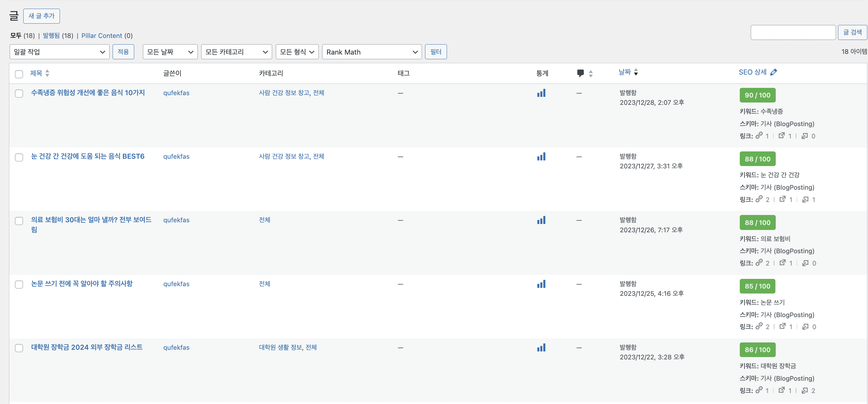The width and height of the screenshot is (868, 404).
Task: Select checkbox for 대학원 장학금 2024 post
Action: 19,348
